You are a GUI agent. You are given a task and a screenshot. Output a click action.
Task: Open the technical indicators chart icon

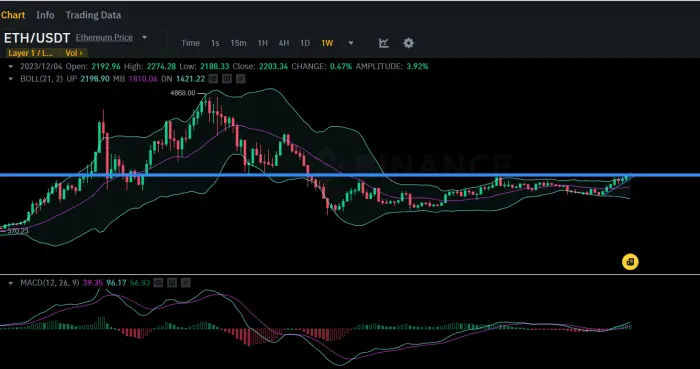(383, 43)
